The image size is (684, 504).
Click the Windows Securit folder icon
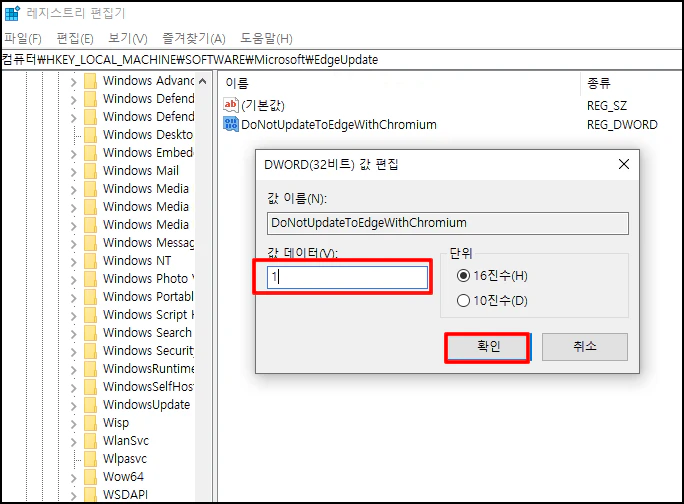[x=90, y=351]
